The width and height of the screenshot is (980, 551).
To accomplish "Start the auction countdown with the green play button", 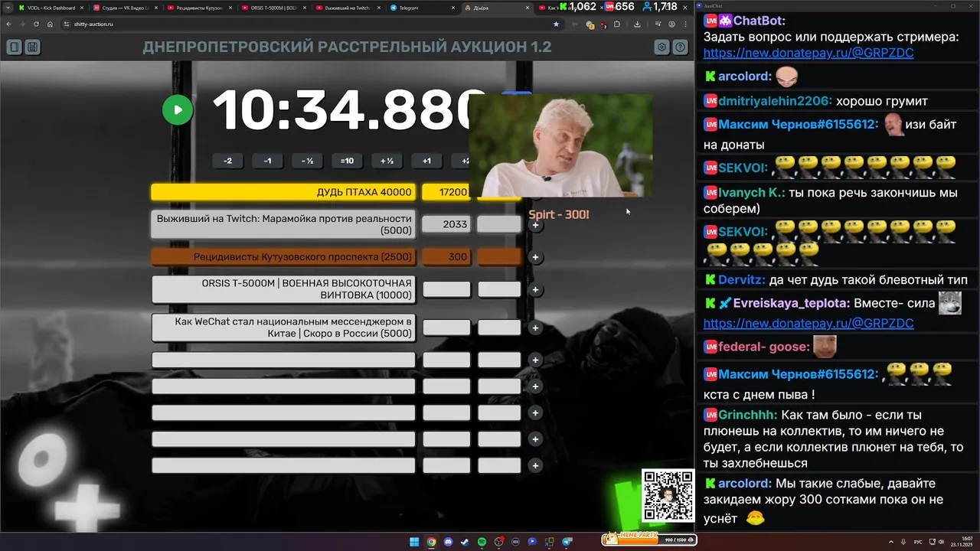I will (178, 109).
